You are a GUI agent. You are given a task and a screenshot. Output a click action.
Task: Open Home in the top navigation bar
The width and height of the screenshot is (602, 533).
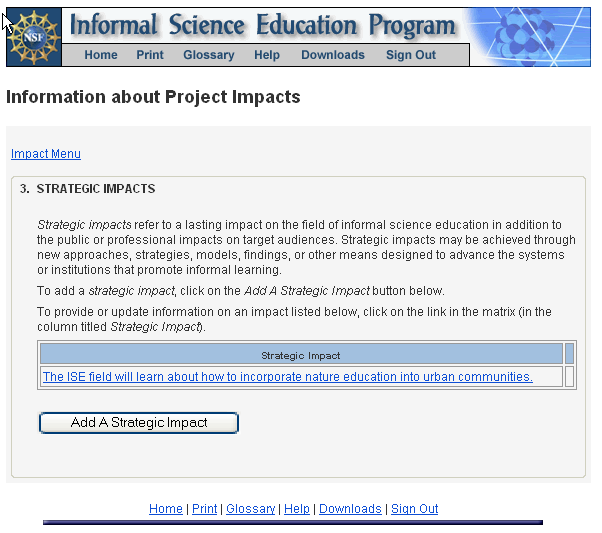click(x=101, y=55)
